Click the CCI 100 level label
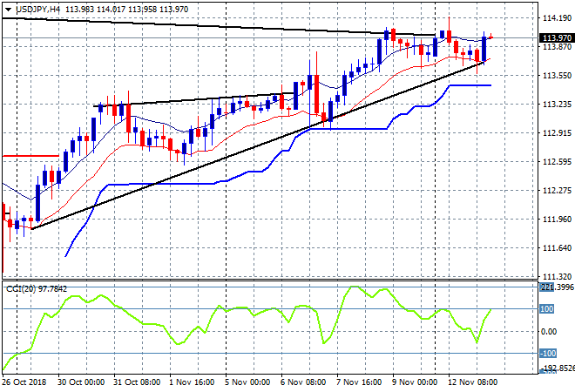575x392 pixels. tap(546, 308)
